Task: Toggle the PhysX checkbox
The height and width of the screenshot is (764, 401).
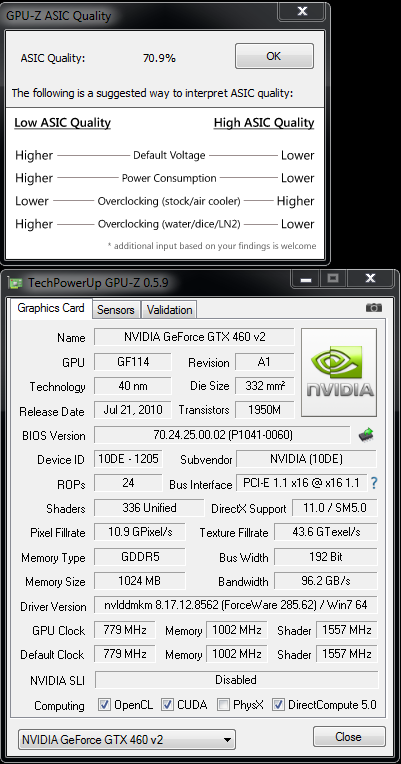Action: 224,705
